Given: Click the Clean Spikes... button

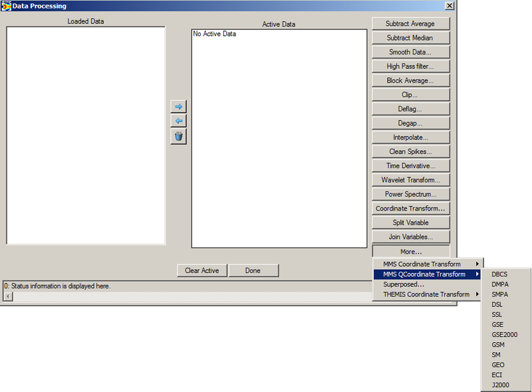Looking at the screenshot, I should coord(411,151).
